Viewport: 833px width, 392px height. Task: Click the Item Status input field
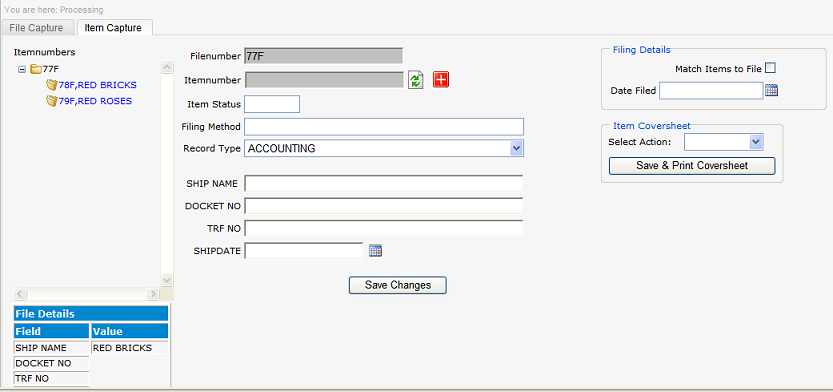click(272, 104)
